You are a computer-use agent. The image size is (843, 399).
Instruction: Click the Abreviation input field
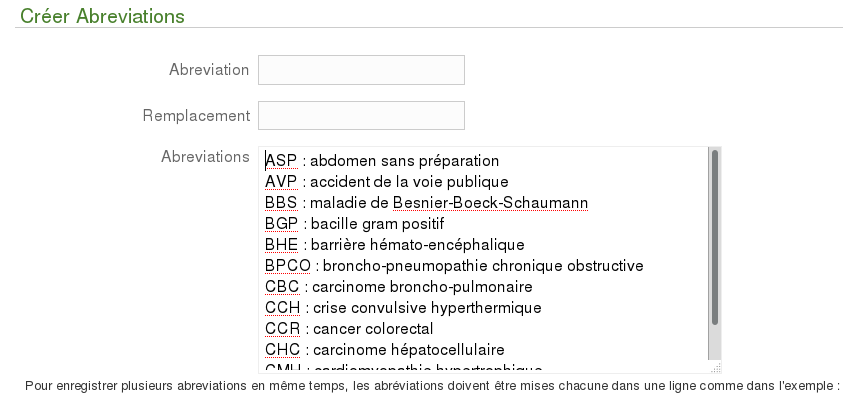[x=361, y=70]
